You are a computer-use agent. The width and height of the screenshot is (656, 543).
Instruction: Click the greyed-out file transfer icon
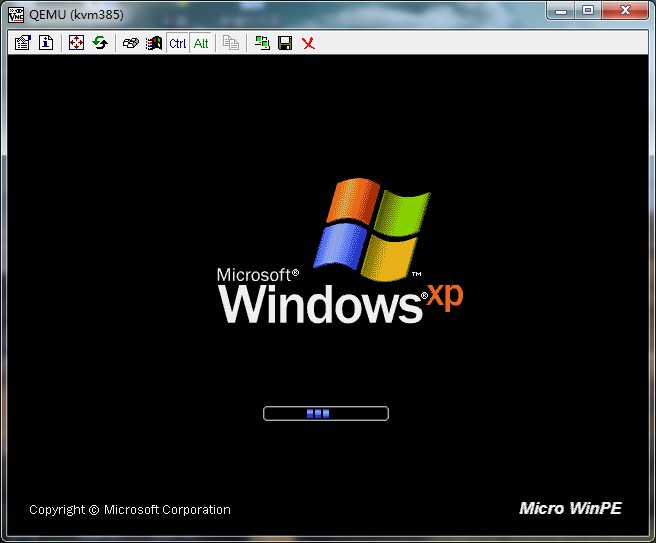[x=231, y=43]
